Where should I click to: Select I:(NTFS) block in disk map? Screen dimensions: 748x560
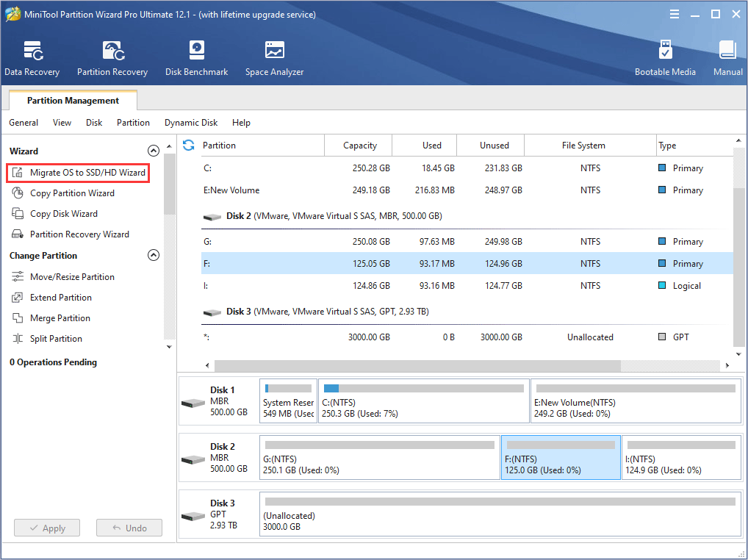681,457
